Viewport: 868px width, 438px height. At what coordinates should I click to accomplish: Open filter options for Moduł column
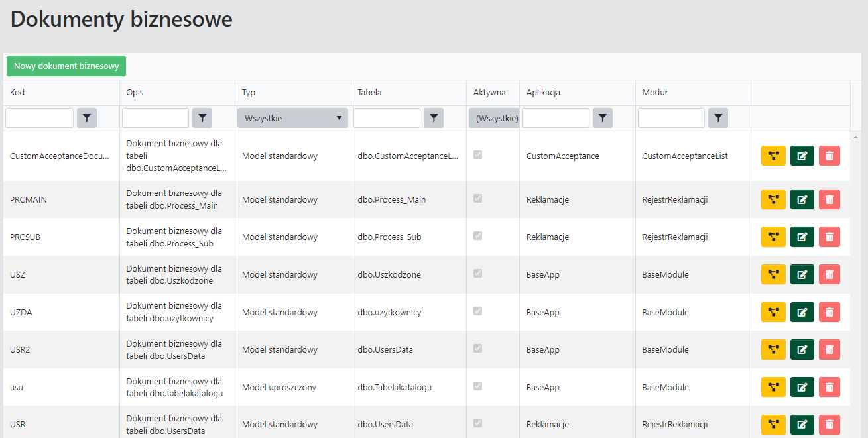718,118
